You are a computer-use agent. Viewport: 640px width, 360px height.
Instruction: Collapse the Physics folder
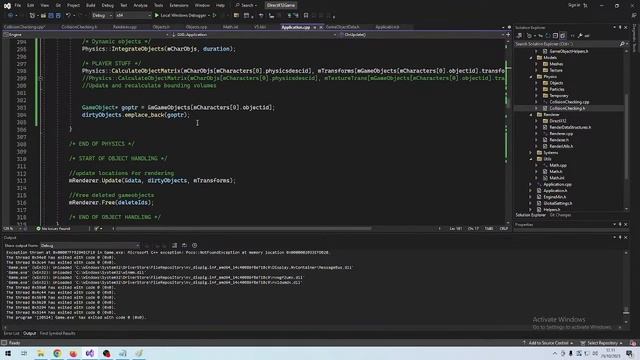[531, 77]
